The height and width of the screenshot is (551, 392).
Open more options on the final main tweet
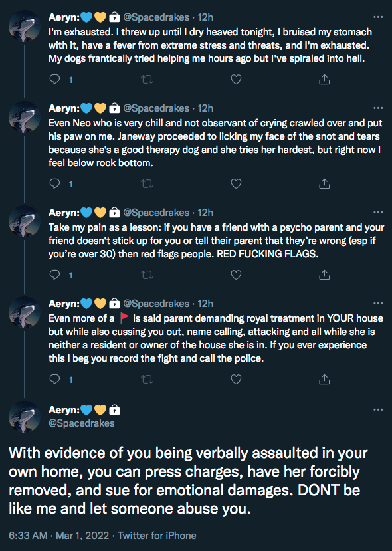click(x=378, y=409)
